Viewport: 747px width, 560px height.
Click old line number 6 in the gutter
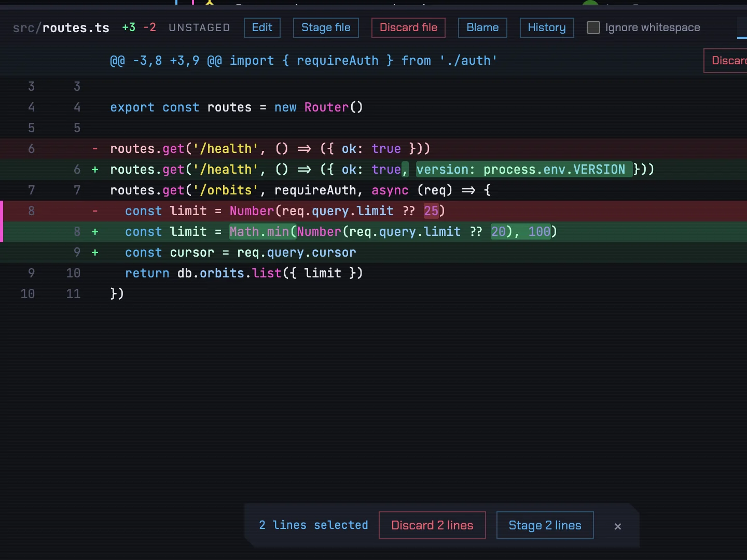click(32, 149)
